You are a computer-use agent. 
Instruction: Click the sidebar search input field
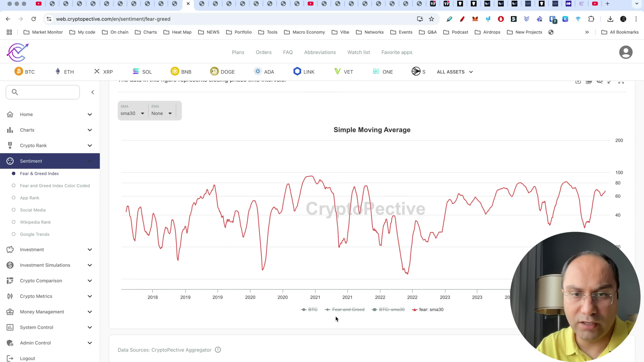click(x=46, y=92)
